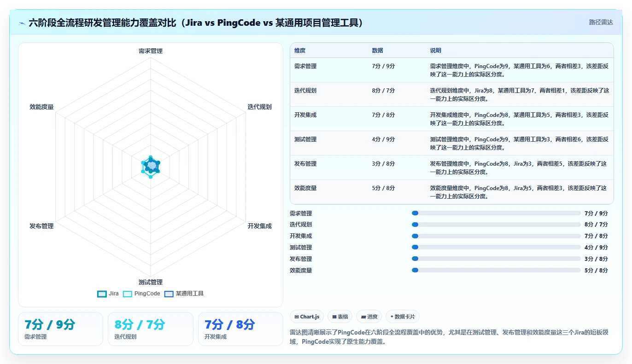Click the 迭代规划 axis label on the radar

259,107
